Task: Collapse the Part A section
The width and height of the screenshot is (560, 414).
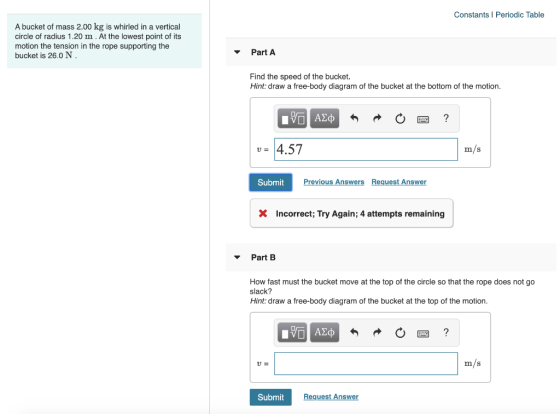Action: pos(237,52)
